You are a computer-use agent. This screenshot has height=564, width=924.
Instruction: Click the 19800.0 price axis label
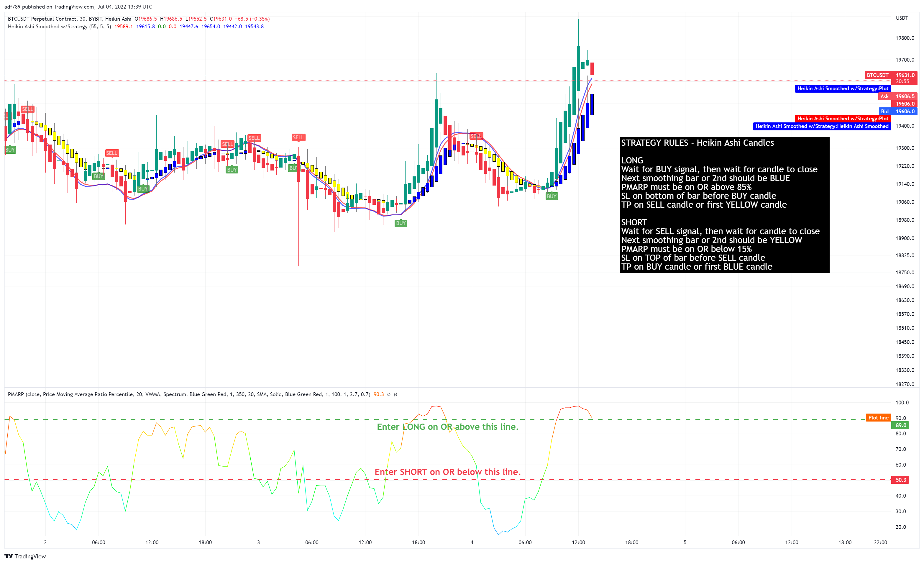[905, 38]
